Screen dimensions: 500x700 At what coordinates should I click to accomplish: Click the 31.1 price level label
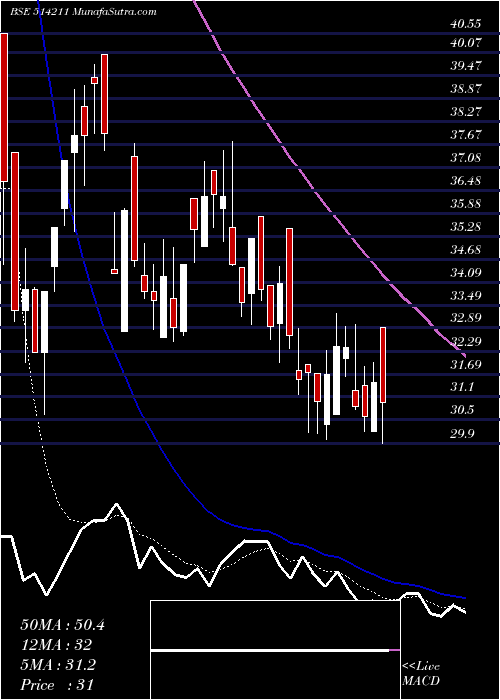click(x=462, y=387)
